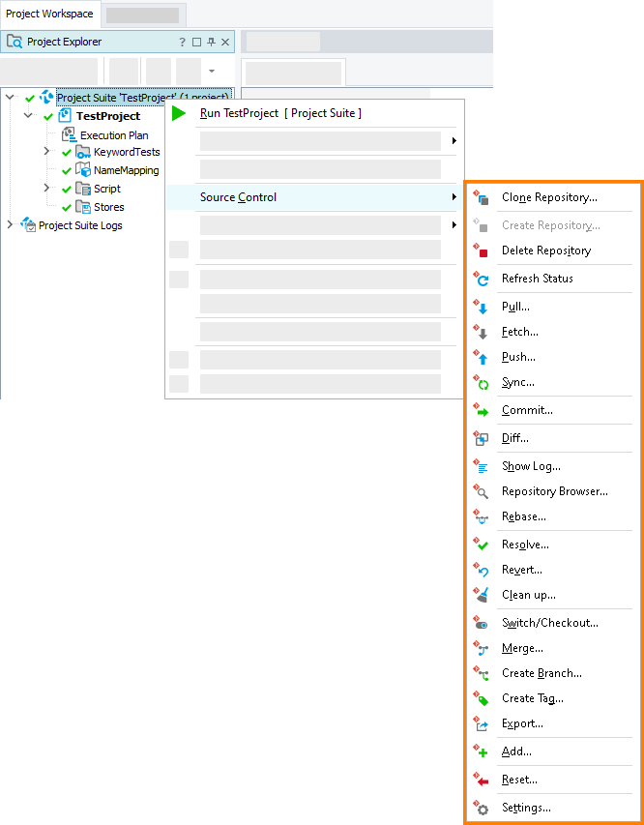Click the Switch/Checkout toggle icon
644x825 pixels.
(481, 623)
